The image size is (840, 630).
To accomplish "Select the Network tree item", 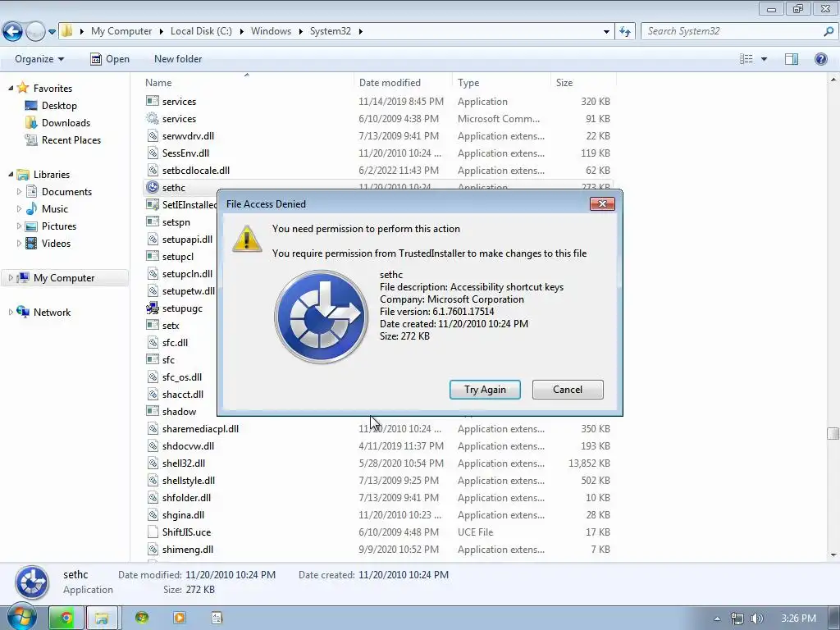I will [x=52, y=312].
